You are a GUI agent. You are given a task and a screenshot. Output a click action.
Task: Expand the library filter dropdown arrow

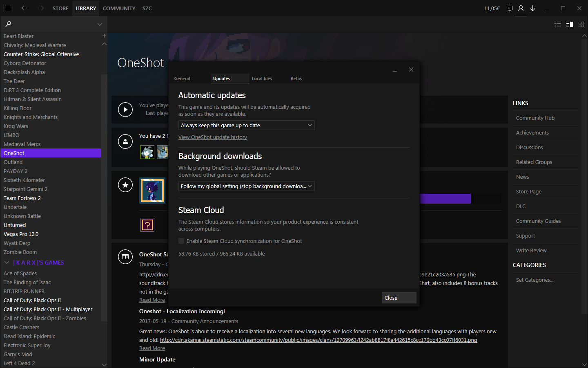pos(100,25)
